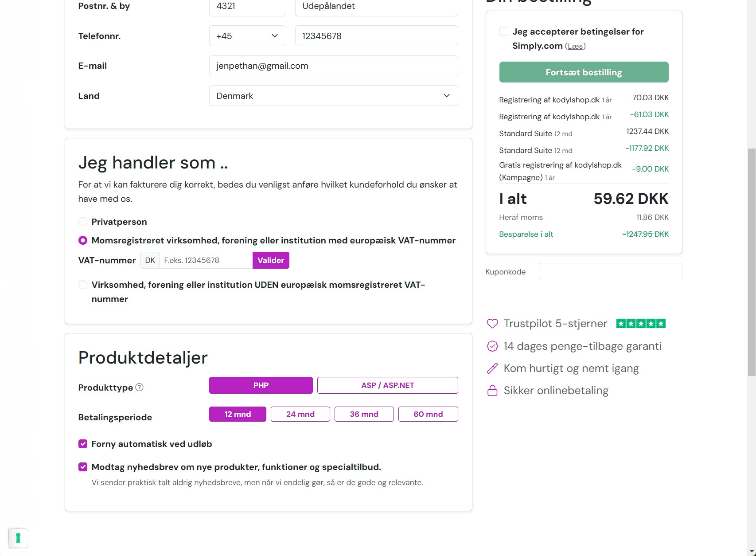Click the padlock icon for Sikker onlinebetaling
This screenshot has width=756, height=556.
[492, 391]
